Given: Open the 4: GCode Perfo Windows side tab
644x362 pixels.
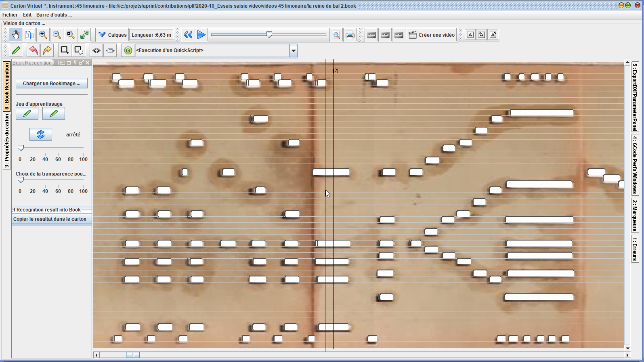Looking at the screenshot, I should pos(635,165).
